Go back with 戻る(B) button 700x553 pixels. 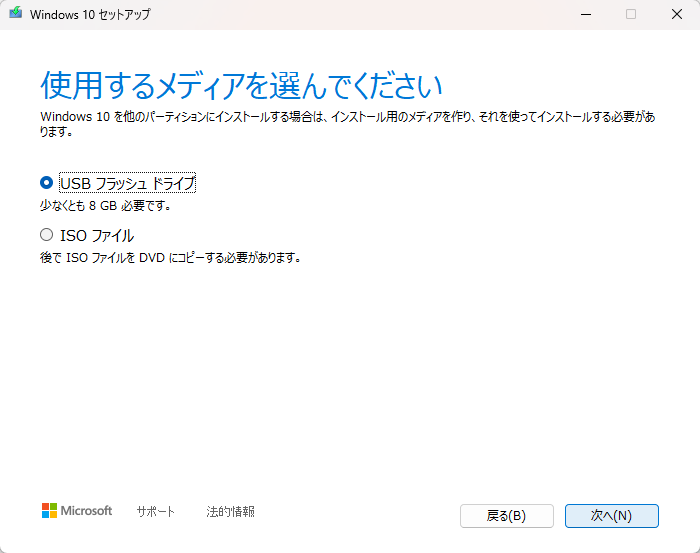(x=507, y=516)
